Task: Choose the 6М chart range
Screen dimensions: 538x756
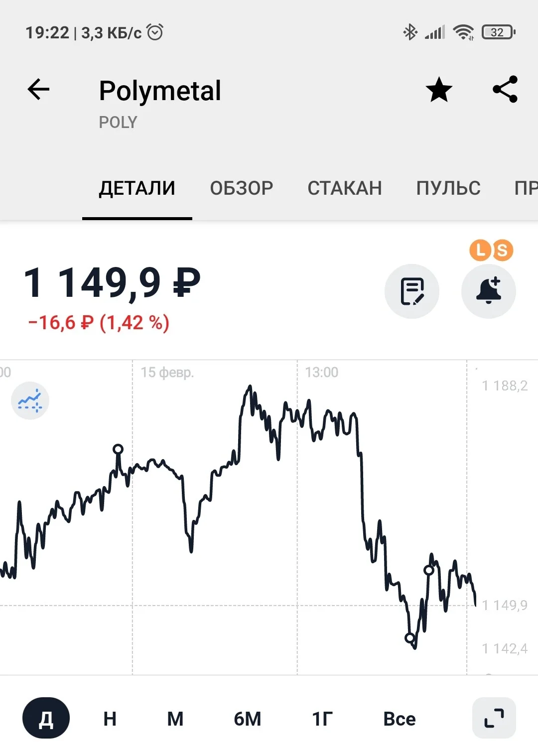Action: pos(248,719)
